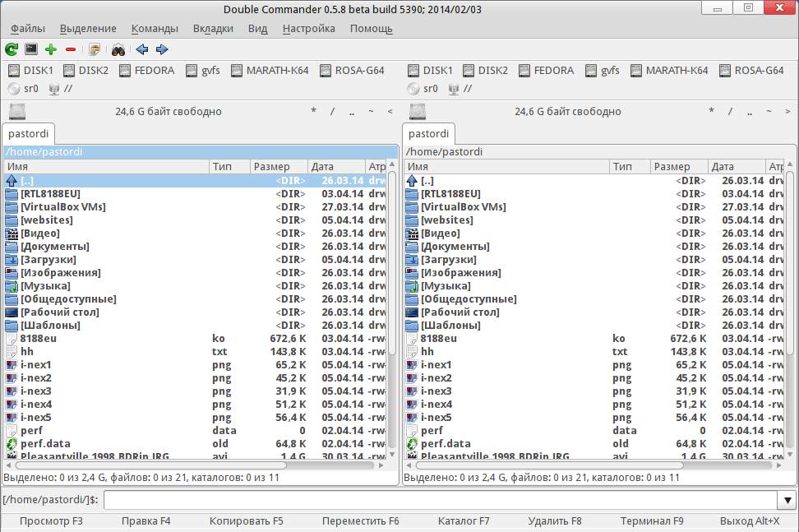Viewport: 799px width, 532px height.
Task: Select pastordi tab in left panel
Action: [29, 133]
